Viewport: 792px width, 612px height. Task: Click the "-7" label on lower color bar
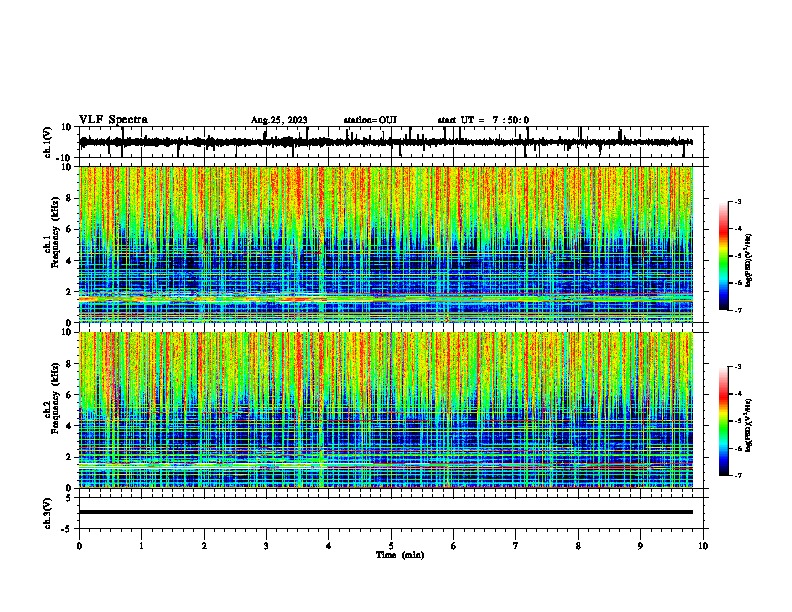738,475
